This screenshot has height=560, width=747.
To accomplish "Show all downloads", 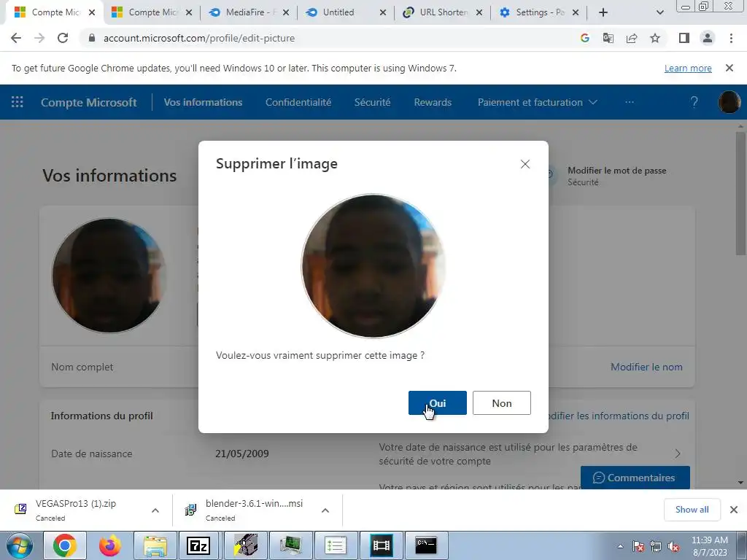I will pyautogui.click(x=692, y=510).
